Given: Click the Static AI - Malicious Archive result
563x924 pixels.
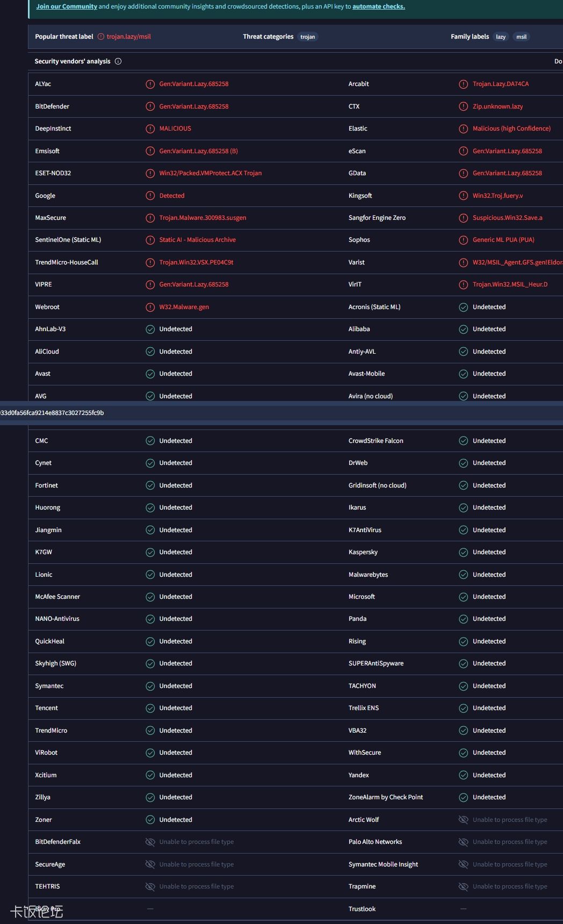Looking at the screenshot, I should coord(198,240).
